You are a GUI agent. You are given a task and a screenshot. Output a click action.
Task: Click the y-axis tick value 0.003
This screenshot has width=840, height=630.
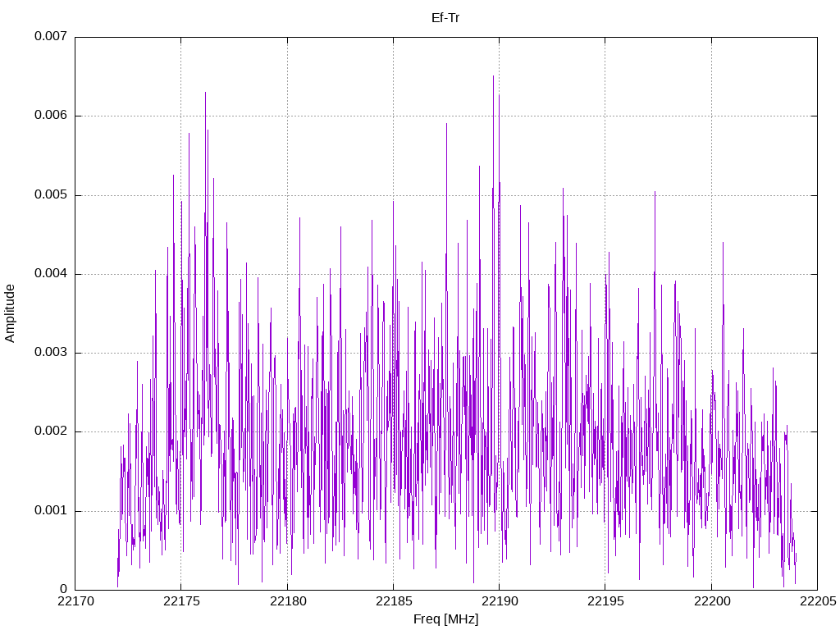[51, 353]
